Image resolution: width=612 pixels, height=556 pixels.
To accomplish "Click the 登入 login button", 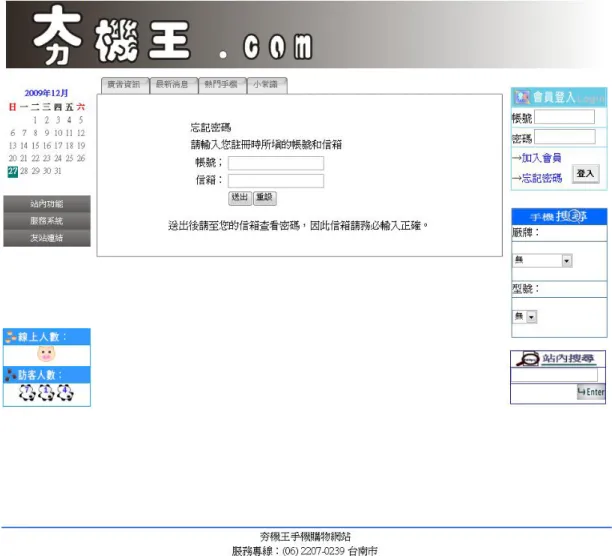I will pos(585,174).
